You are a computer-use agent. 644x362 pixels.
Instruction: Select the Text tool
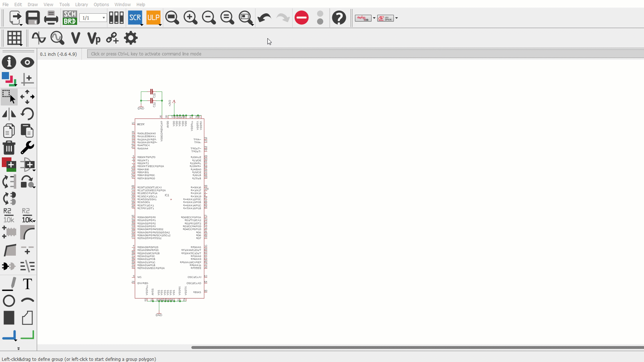pos(27,284)
